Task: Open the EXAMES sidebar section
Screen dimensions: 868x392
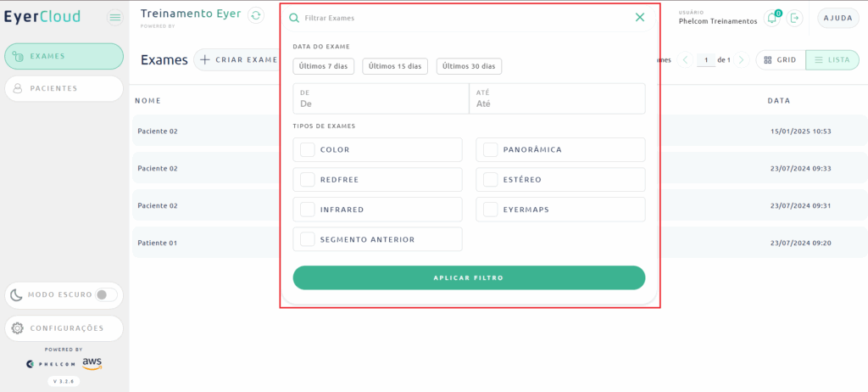Action: coord(64,56)
